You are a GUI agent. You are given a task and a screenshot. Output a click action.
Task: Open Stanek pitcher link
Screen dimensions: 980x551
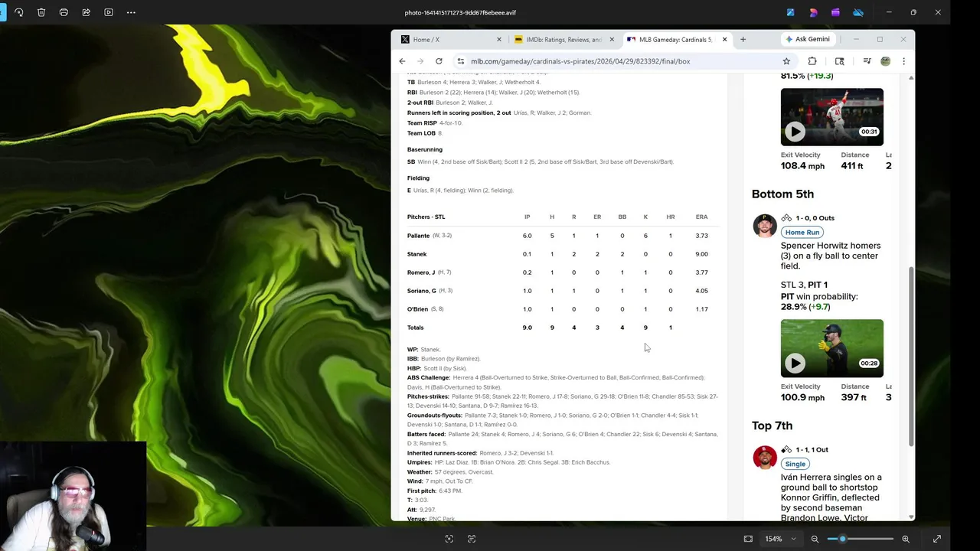pos(416,254)
